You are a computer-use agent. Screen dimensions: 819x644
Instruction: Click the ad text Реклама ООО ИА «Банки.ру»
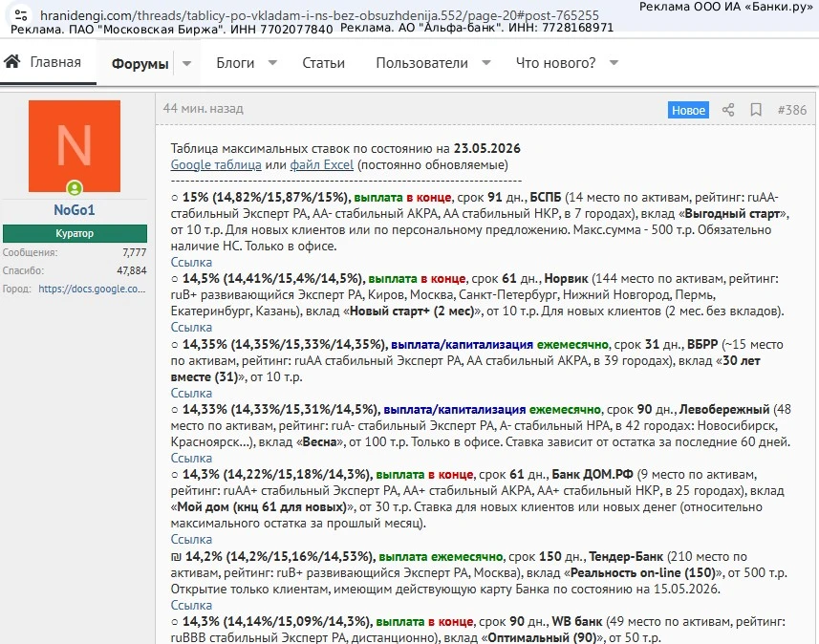(x=726, y=8)
